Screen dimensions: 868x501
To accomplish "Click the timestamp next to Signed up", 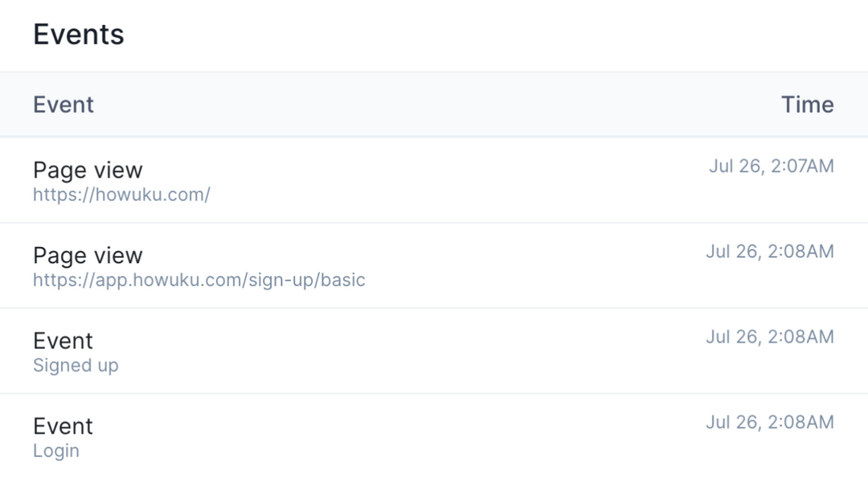I will 771,336.
